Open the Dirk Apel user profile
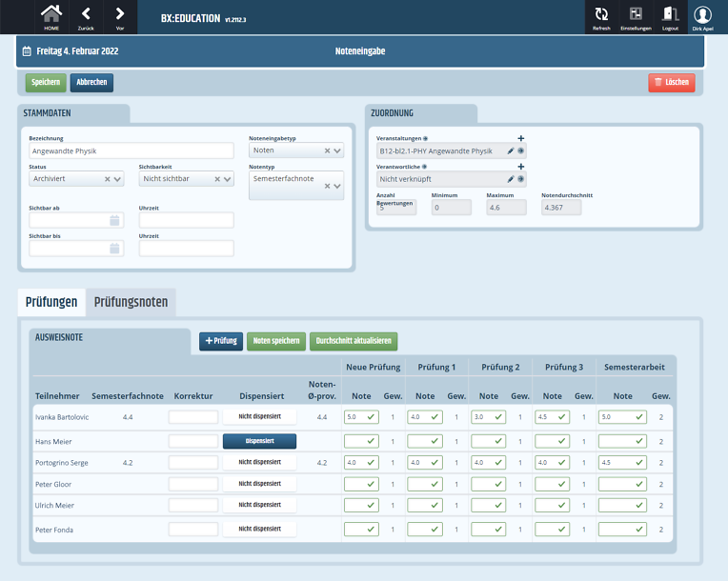Image resolution: width=728 pixels, height=581 pixels. 703,17
